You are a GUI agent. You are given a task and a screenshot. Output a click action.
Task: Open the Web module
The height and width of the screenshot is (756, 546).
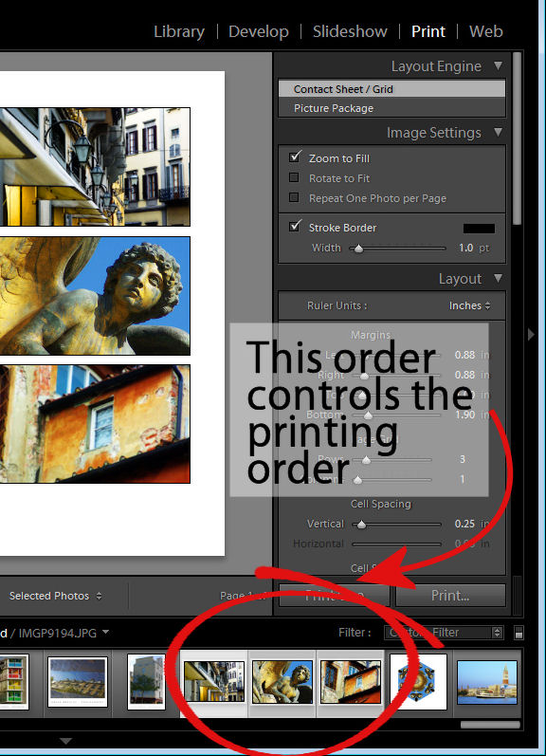click(x=485, y=31)
